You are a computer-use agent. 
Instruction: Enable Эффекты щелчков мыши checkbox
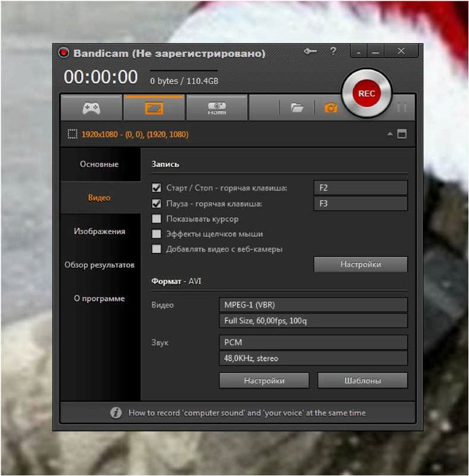[157, 234]
